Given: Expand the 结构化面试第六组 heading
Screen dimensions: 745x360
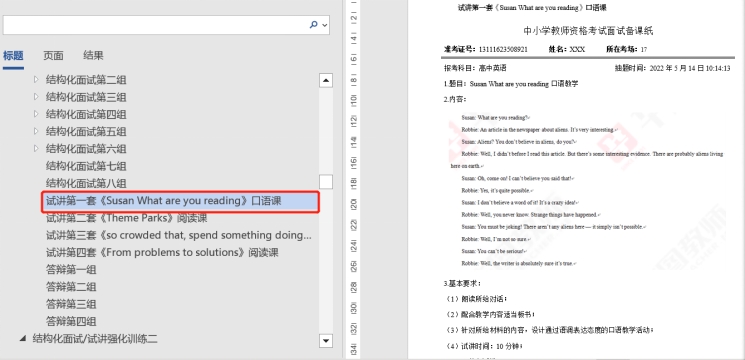Looking at the screenshot, I should pos(36,149).
